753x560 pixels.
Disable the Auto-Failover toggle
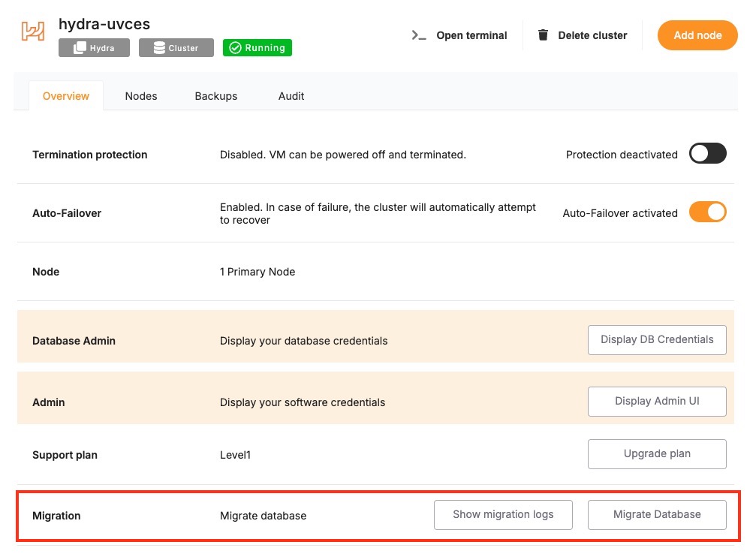click(x=707, y=212)
